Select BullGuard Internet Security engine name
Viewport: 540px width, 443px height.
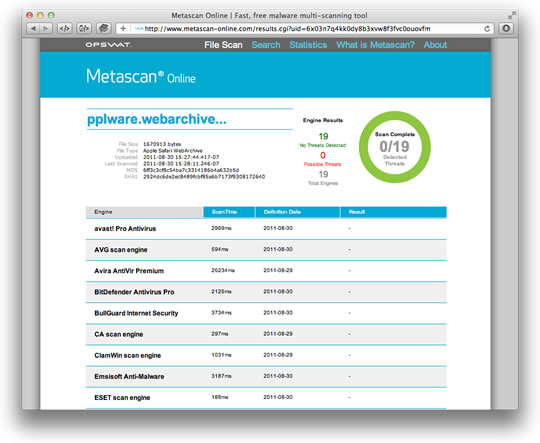[136, 313]
